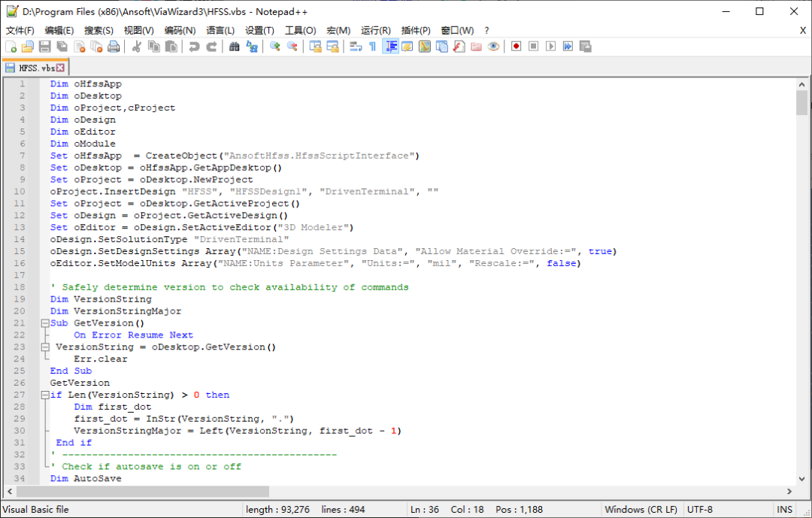The height and width of the screenshot is (518, 812).
Task: Open the 编辑(E) menu
Action: pyautogui.click(x=59, y=31)
